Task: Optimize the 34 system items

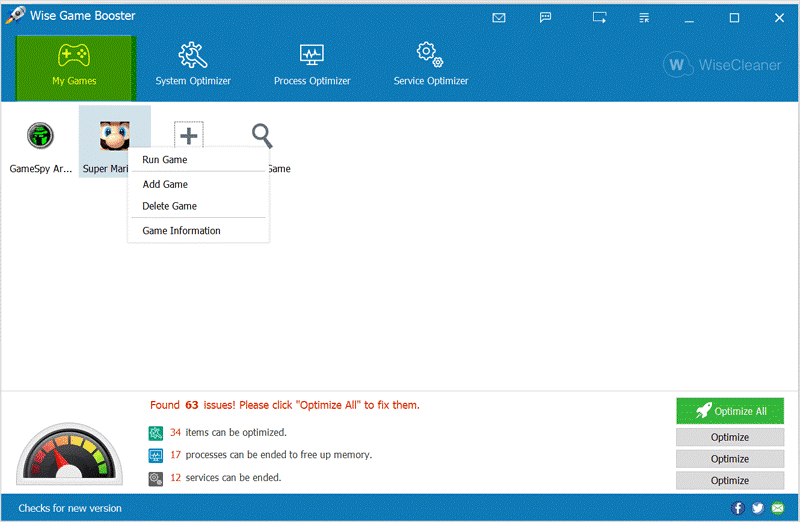Action: 730,437
